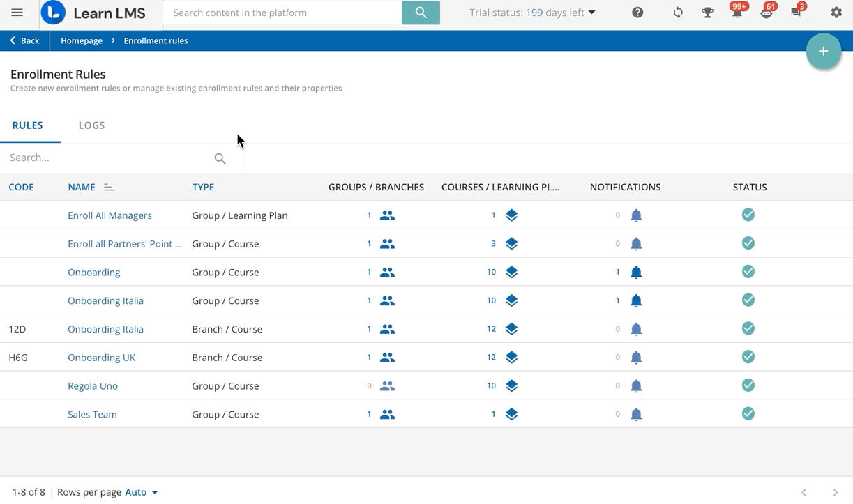Expand the Trial status dropdown

[x=592, y=13]
